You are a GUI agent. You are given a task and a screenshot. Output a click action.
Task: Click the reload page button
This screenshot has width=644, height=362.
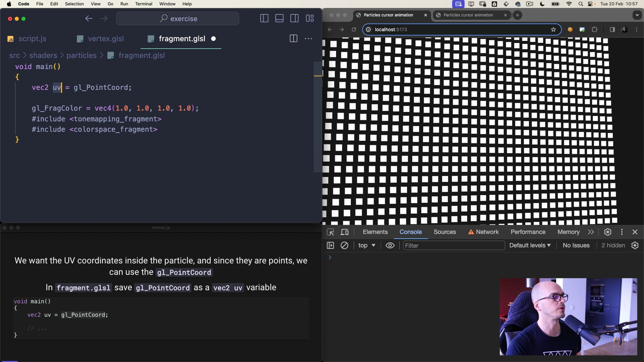[354, 29]
